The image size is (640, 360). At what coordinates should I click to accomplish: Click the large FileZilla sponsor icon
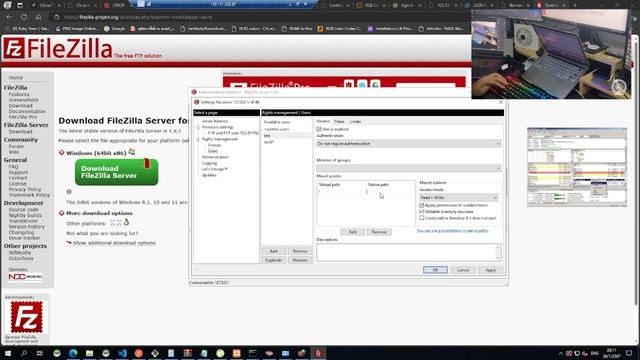point(26,317)
